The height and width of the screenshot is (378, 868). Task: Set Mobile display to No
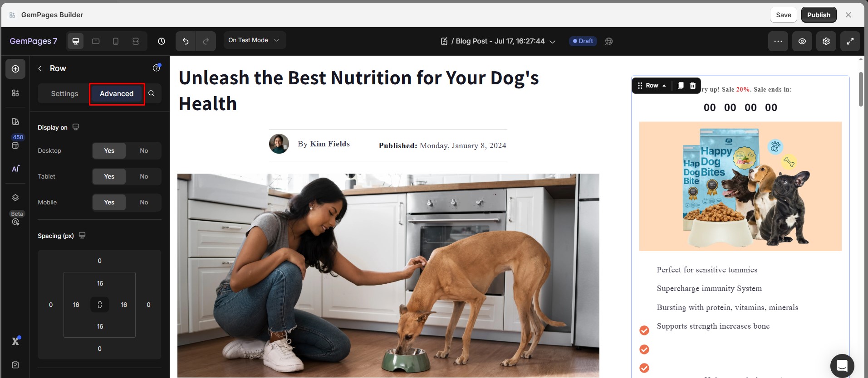point(144,203)
